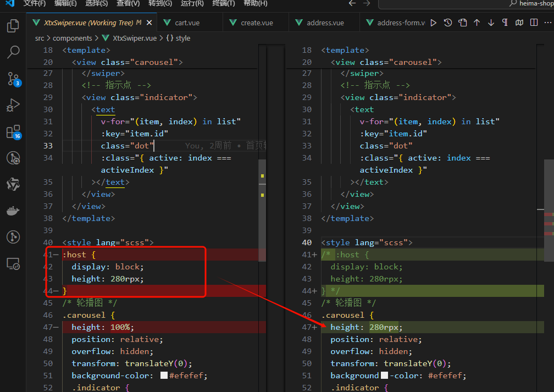Click the heima-shop command center search box
Viewport: 554px width, 392px height.
[466, 3]
